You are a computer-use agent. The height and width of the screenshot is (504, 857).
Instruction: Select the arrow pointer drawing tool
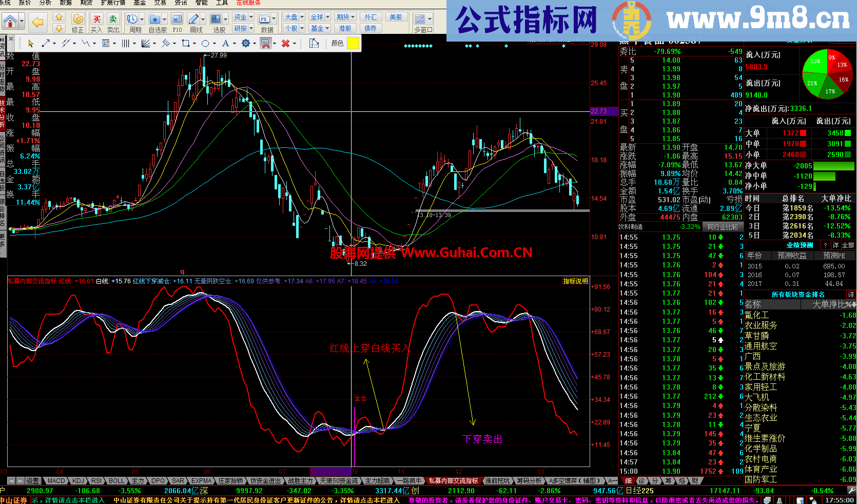click(x=31, y=44)
